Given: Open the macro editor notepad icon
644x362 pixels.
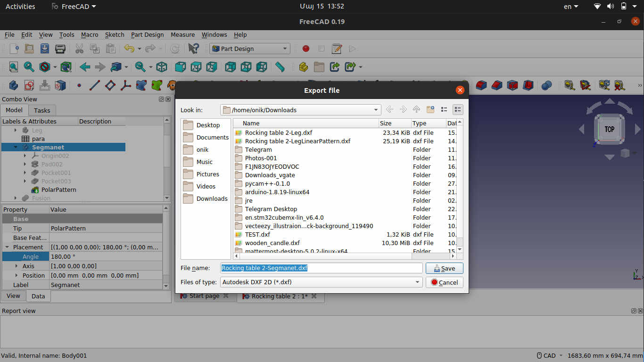Looking at the screenshot, I should (x=337, y=49).
